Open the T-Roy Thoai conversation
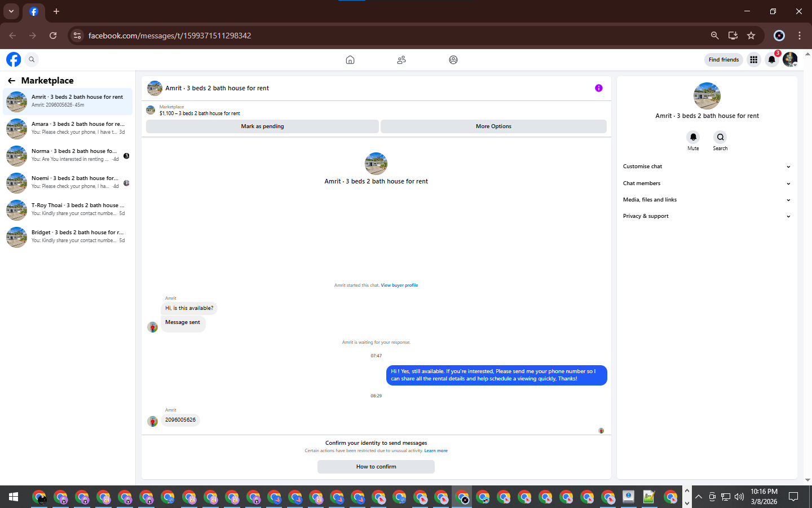Viewport: 812px width, 508px height. point(68,210)
